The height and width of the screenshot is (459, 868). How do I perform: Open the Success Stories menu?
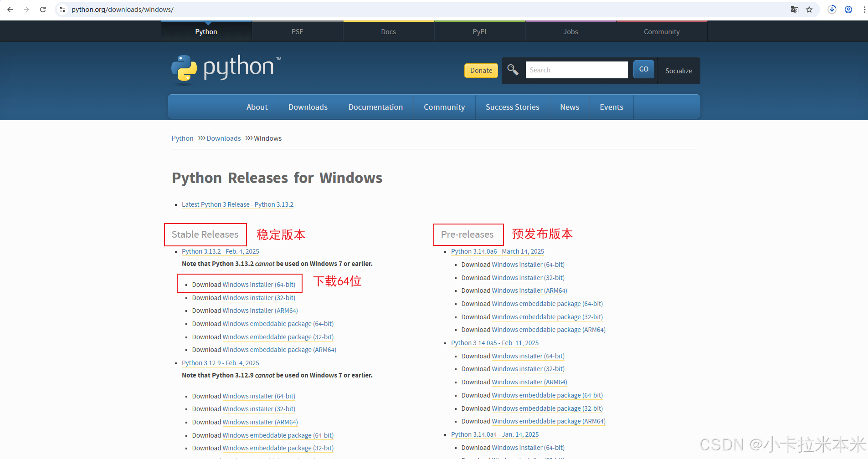click(513, 107)
